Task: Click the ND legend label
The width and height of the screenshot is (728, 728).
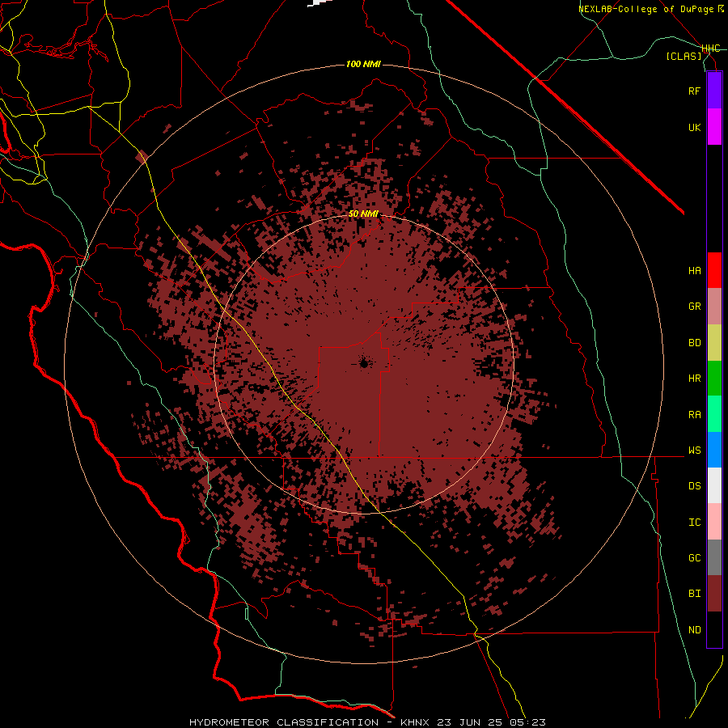Action: click(x=694, y=630)
